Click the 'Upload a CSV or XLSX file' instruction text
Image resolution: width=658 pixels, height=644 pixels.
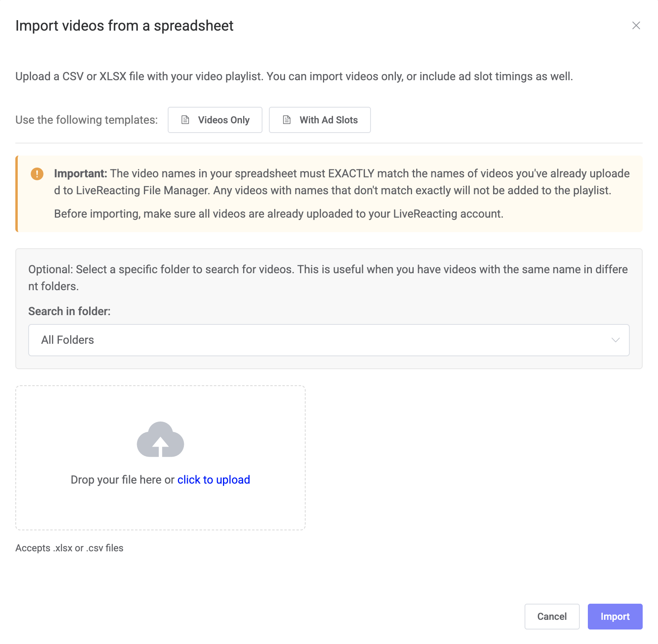coord(294,77)
